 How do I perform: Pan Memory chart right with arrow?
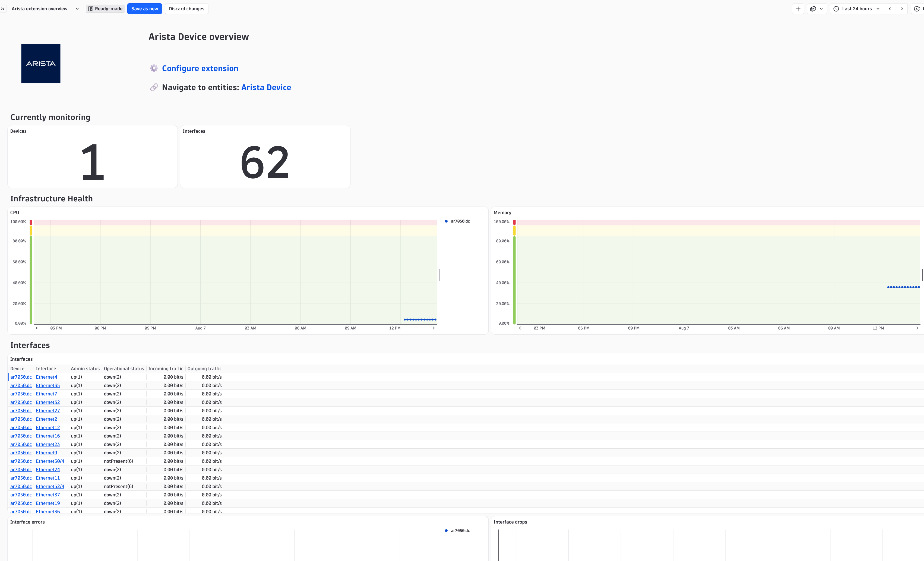pos(917,328)
